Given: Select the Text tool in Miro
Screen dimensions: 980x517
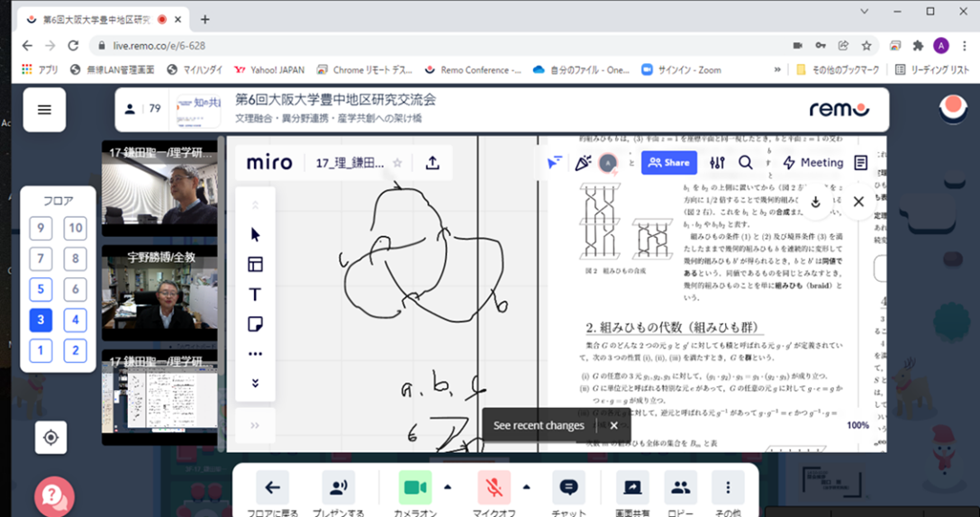Looking at the screenshot, I should [x=255, y=295].
